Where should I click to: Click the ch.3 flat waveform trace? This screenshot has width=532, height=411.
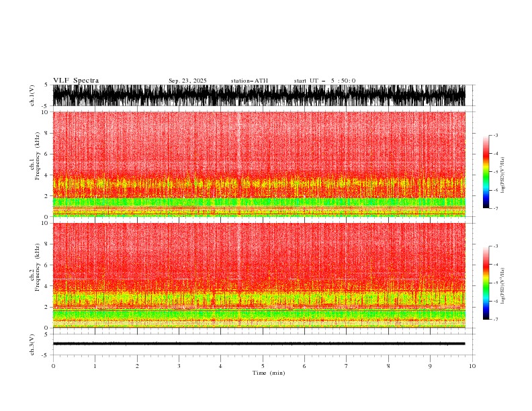[x=259, y=344]
